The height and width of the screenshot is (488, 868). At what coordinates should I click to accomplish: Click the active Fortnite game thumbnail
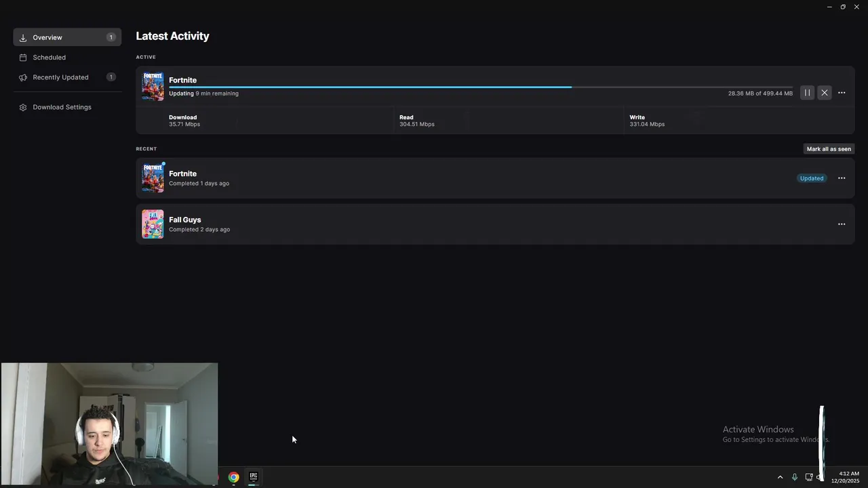pyautogui.click(x=153, y=86)
